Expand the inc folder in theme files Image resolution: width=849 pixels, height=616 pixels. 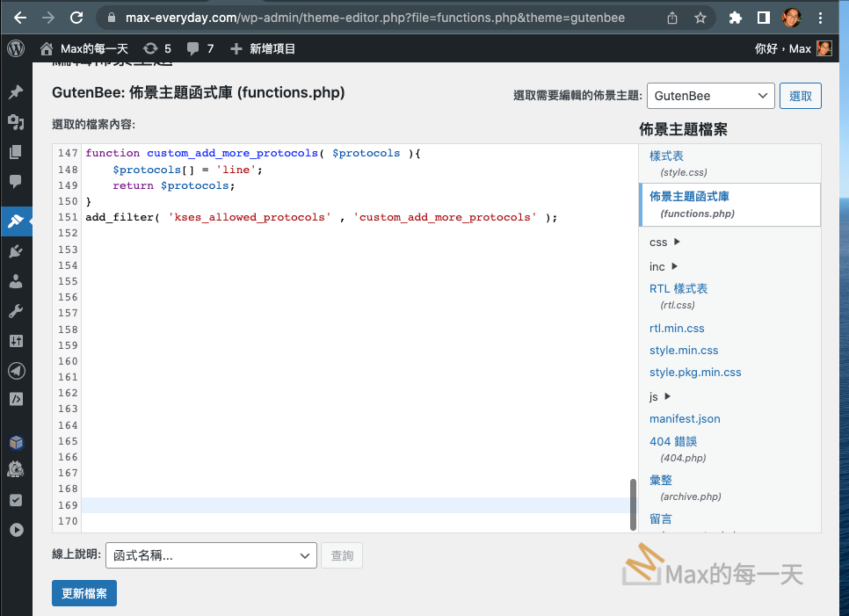click(664, 266)
